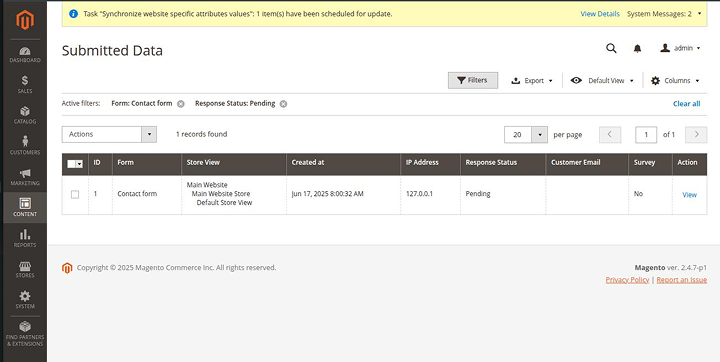The image size is (720, 362).
Task: Remove the Form: Contact form filter
Action: click(x=181, y=104)
